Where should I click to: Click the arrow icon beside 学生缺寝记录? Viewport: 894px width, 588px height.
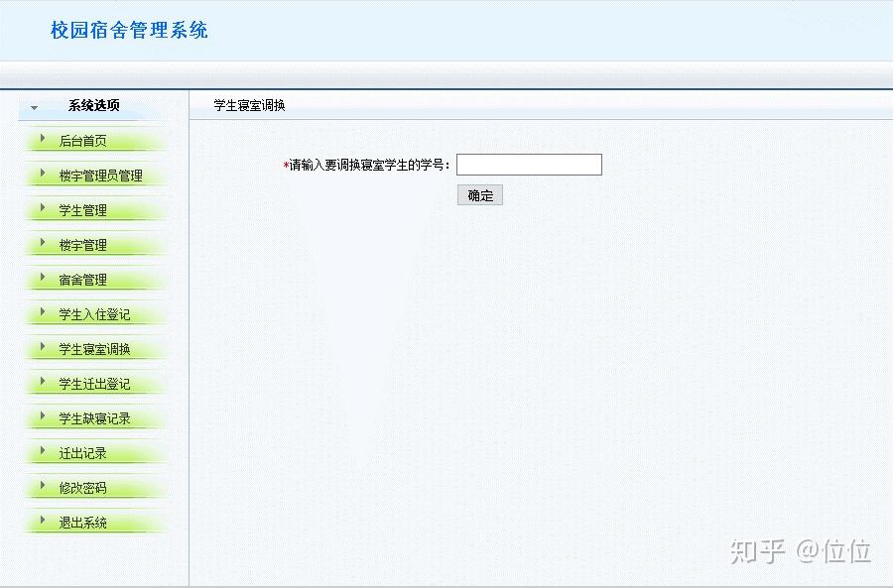pyautogui.click(x=42, y=417)
